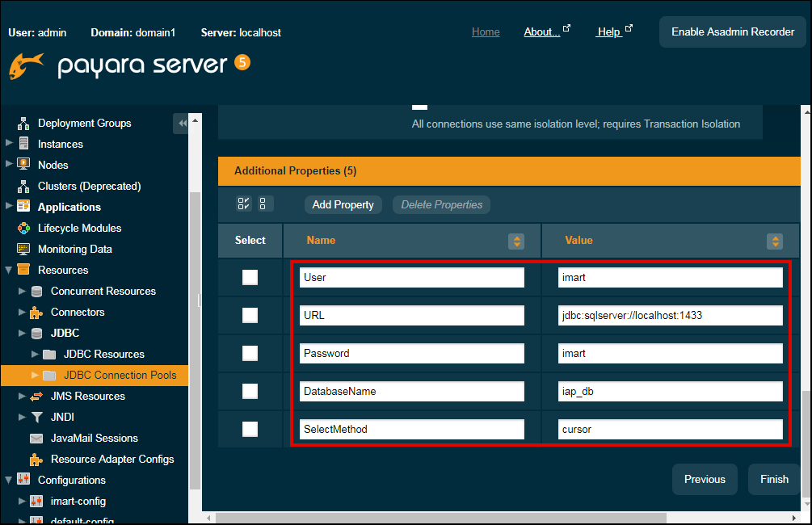Click the Add Property button
Screen dimensions: 812x525
click(343, 204)
